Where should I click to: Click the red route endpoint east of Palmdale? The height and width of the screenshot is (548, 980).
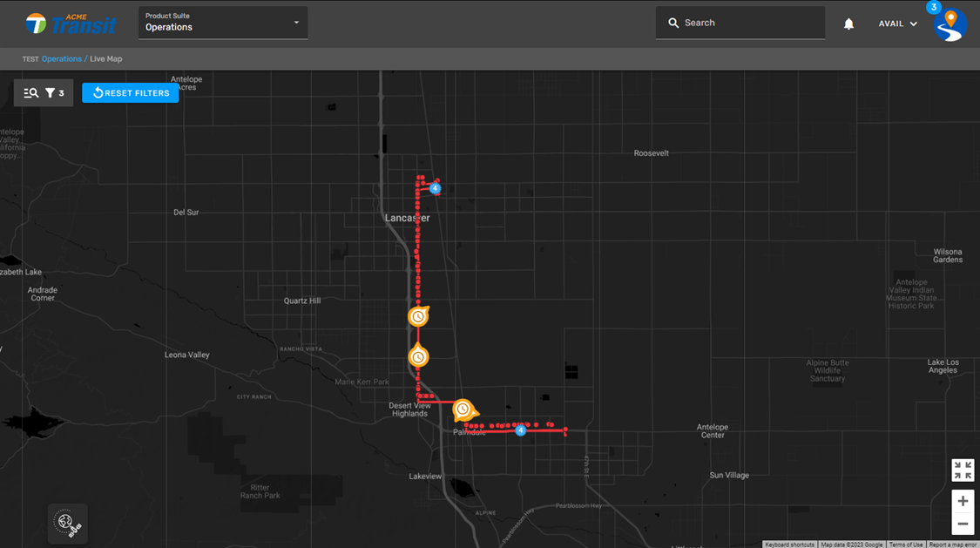(x=565, y=430)
